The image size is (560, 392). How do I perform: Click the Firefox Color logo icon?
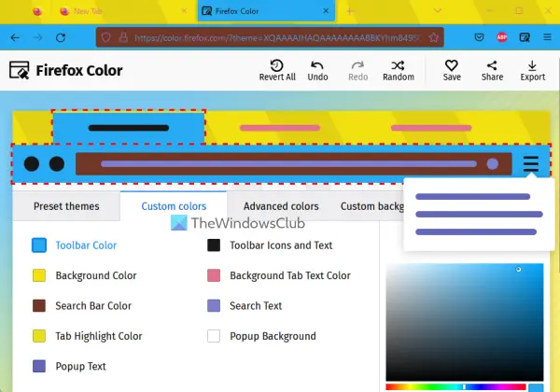(19, 70)
